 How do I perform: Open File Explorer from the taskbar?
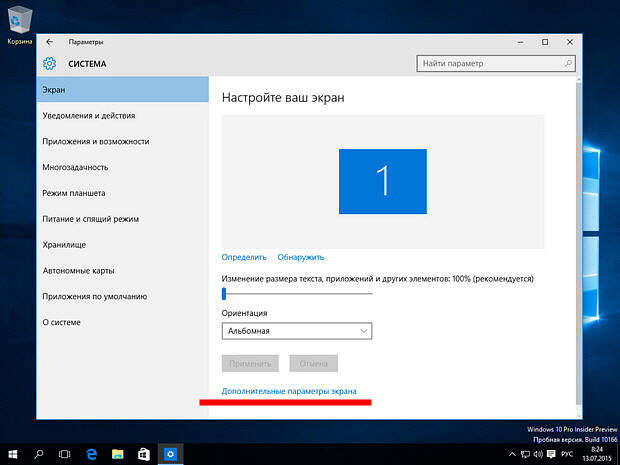tap(117, 455)
